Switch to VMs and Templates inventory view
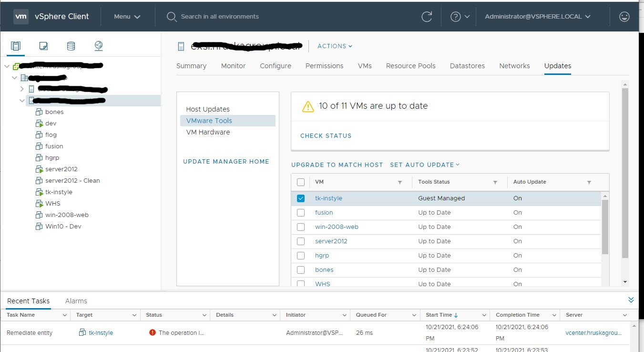 click(43, 46)
